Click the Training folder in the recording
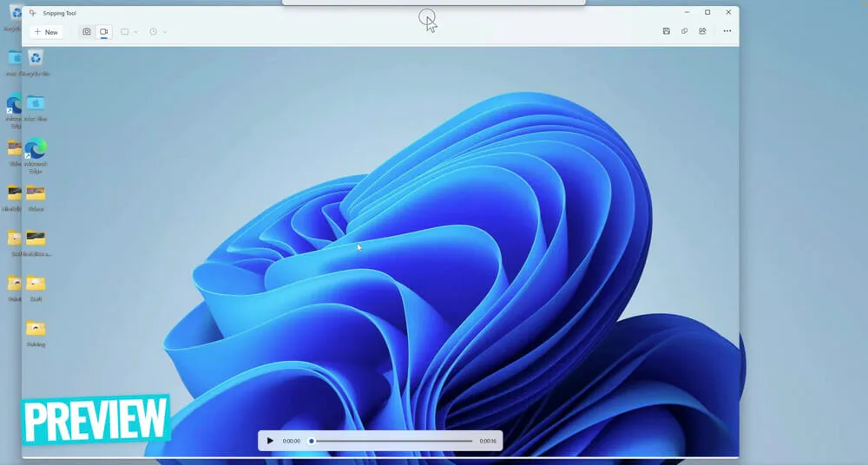 (36, 329)
